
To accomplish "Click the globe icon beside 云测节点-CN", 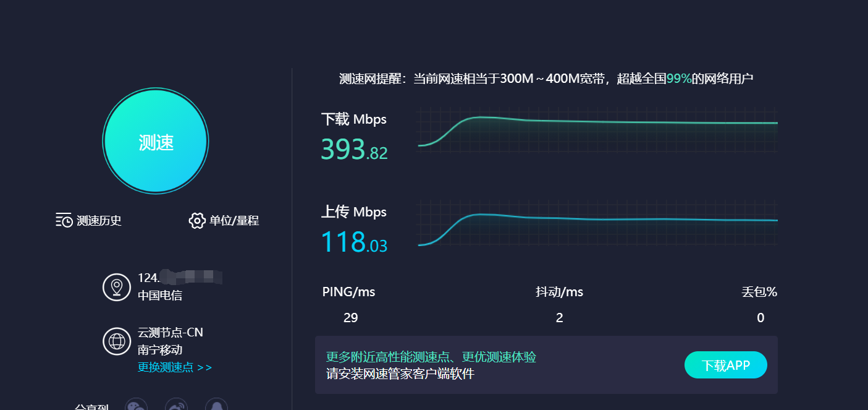I will pyautogui.click(x=116, y=341).
